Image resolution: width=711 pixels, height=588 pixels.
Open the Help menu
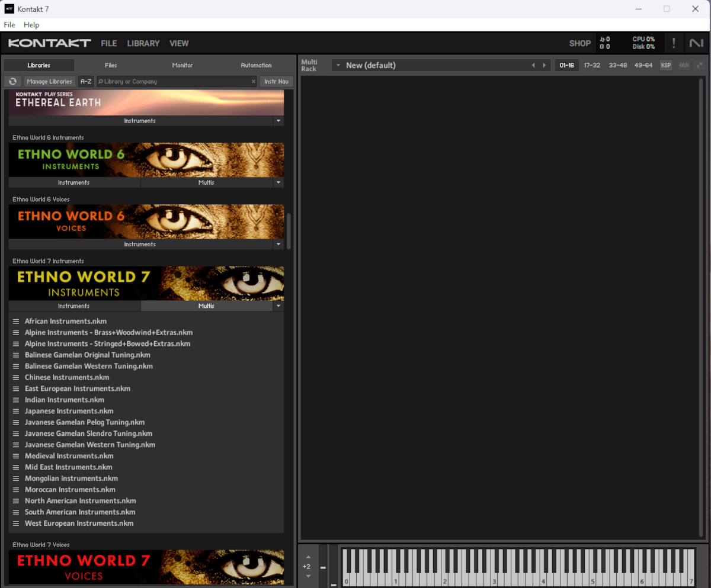pos(31,25)
